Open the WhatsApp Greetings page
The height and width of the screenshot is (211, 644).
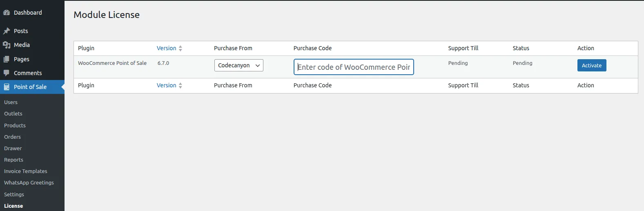29,183
